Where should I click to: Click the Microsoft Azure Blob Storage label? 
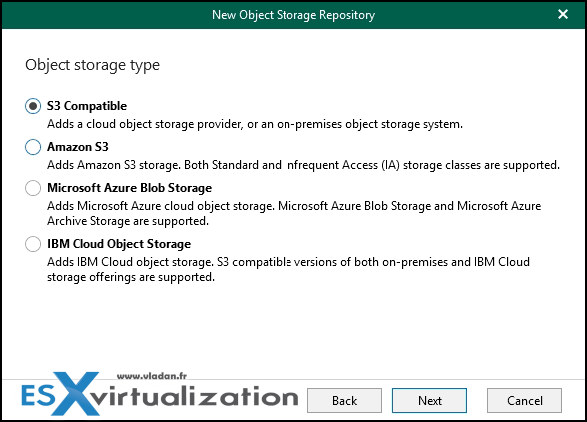(130, 188)
